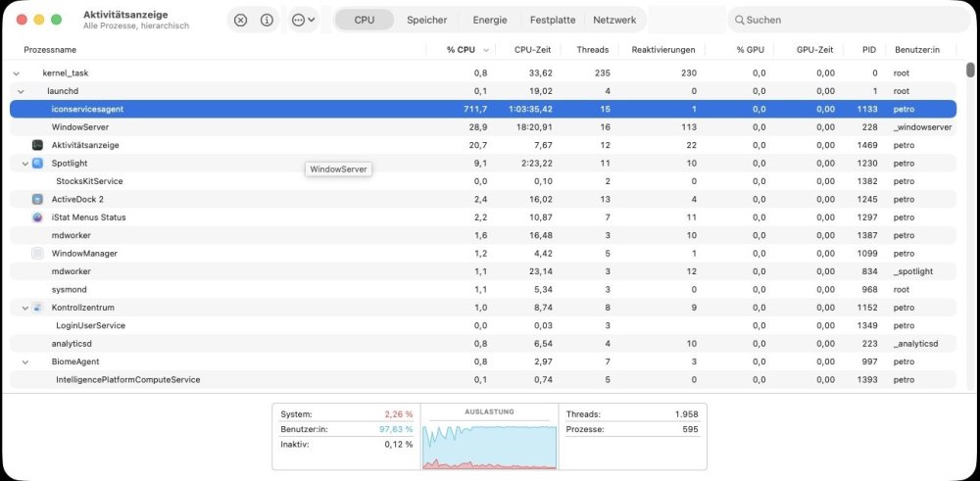This screenshot has width=980, height=481.
Task: Sort by CPU-Zeit column header
Action: pos(532,50)
